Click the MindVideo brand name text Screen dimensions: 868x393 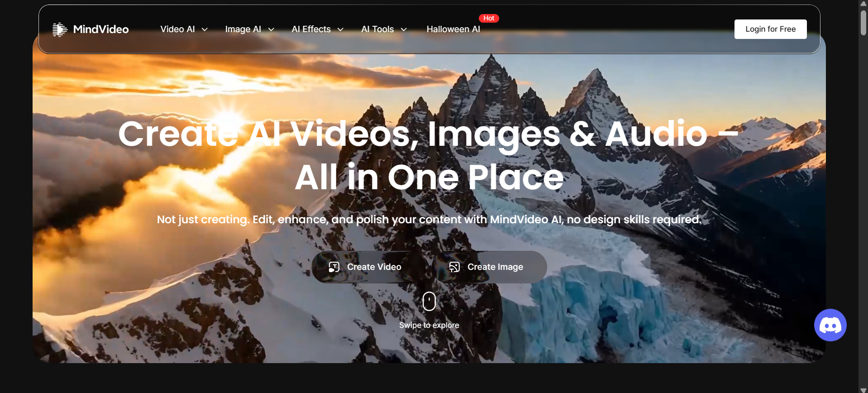[101, 29]
